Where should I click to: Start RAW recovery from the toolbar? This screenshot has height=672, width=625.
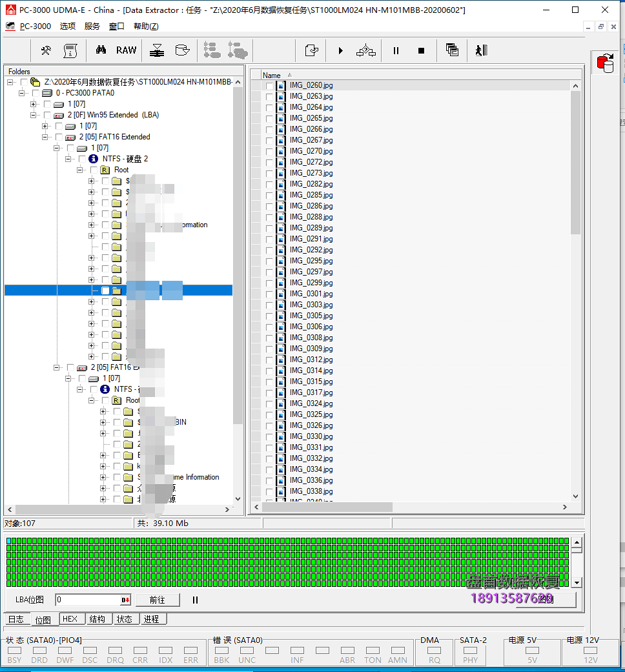click(x=126, y=50)
